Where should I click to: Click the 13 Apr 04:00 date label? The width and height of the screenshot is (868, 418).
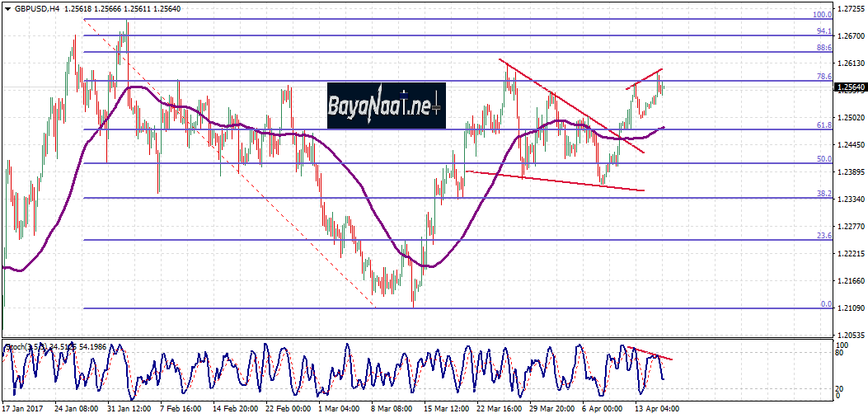click(658, 408)
